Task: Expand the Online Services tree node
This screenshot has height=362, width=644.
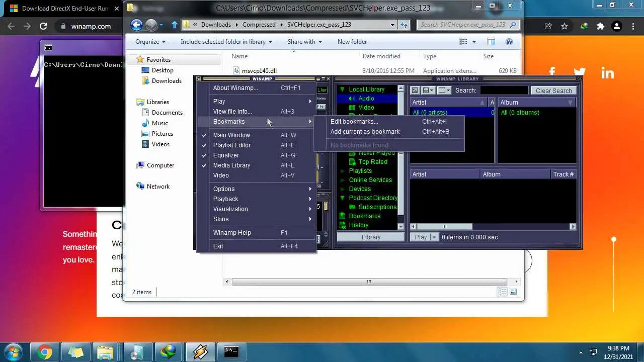Action: coord(342,180)
